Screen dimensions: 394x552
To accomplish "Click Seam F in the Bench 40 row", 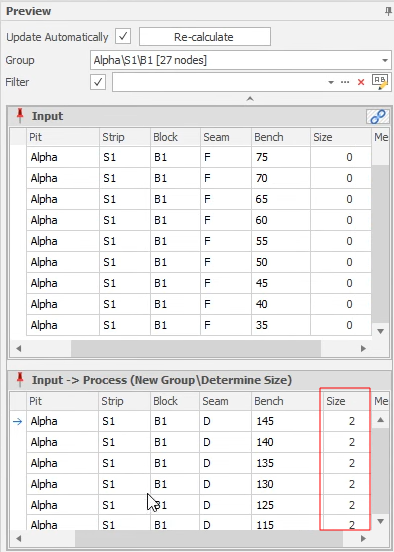I will click(226, 304).
